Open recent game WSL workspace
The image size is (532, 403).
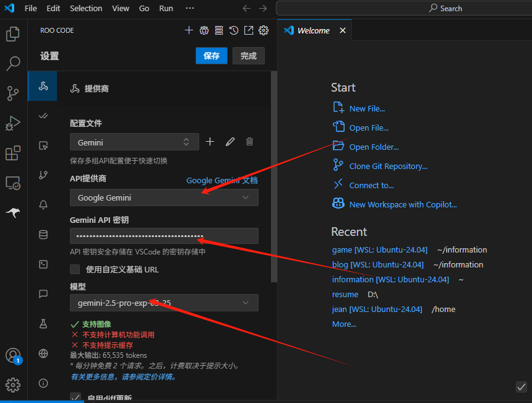380,250
